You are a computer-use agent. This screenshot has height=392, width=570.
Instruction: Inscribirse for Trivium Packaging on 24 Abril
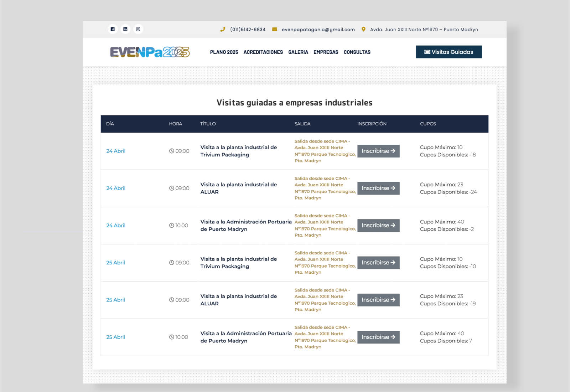point(378,151)
